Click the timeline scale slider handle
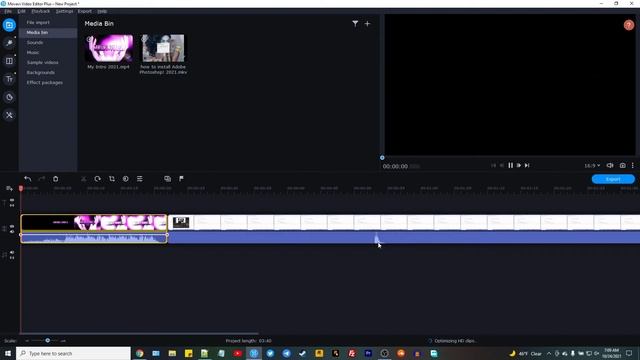Viewport: 640px width, 360px height. coord(48,340)
